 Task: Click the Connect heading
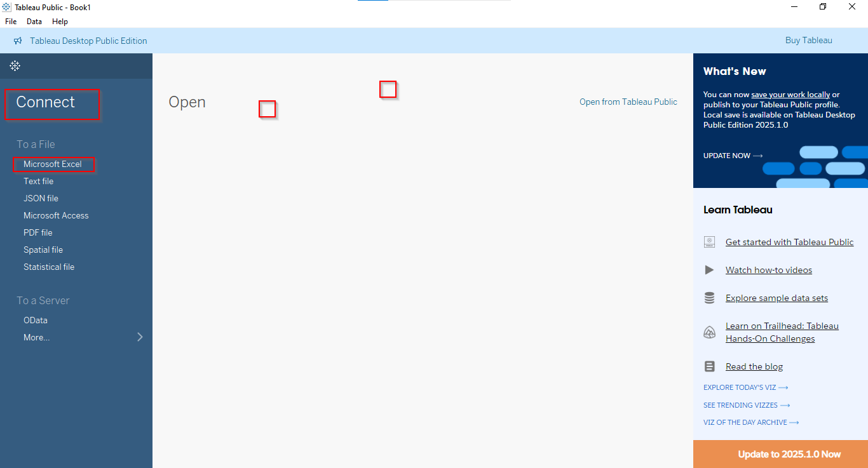[46, 102]
